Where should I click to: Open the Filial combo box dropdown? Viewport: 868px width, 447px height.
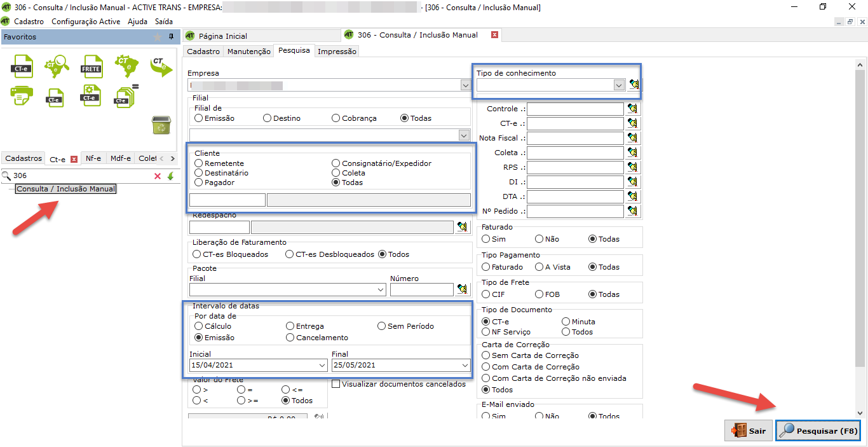pyautogui.click(x=464, y=135)
